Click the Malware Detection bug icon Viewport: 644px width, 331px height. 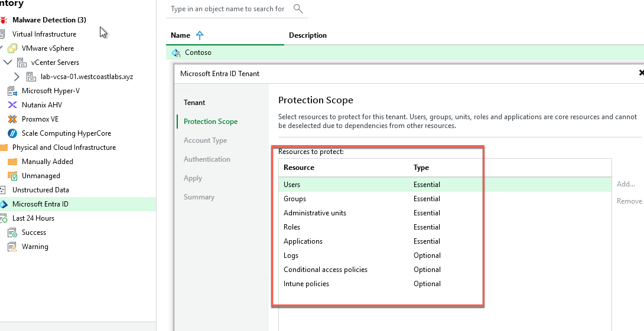tap(3, 20)
